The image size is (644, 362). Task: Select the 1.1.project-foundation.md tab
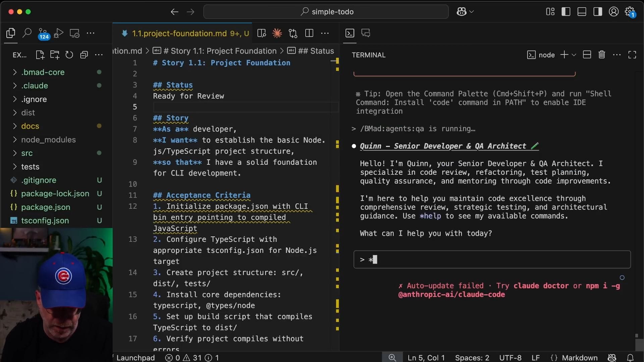[x=179, y=33]
